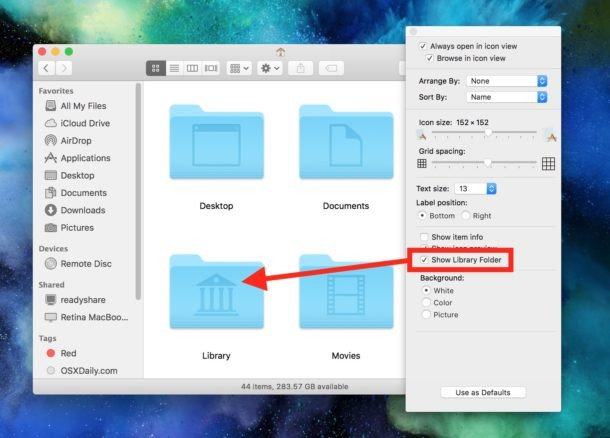The width and height of the screenshot is (610, 438).
Task: Click the Finder back navigation arrow
Action: (x=47, y=68)
